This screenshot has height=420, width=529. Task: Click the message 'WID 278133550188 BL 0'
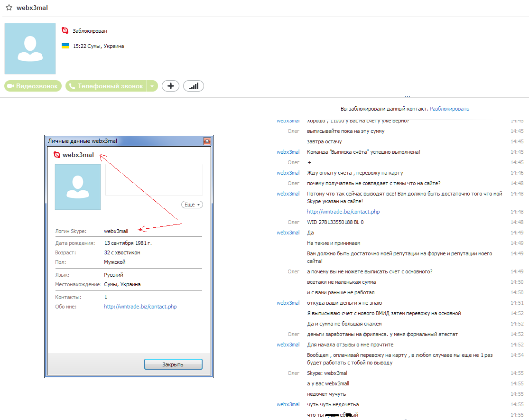click(x=335, y=222)
